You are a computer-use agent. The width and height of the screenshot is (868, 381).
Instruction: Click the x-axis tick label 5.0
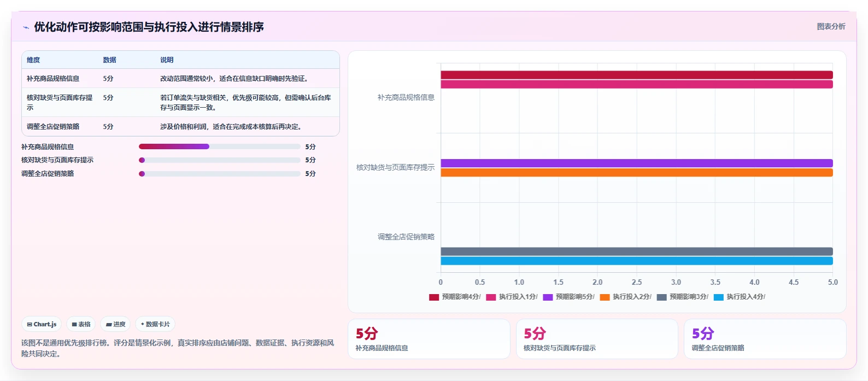pos(832,282)
